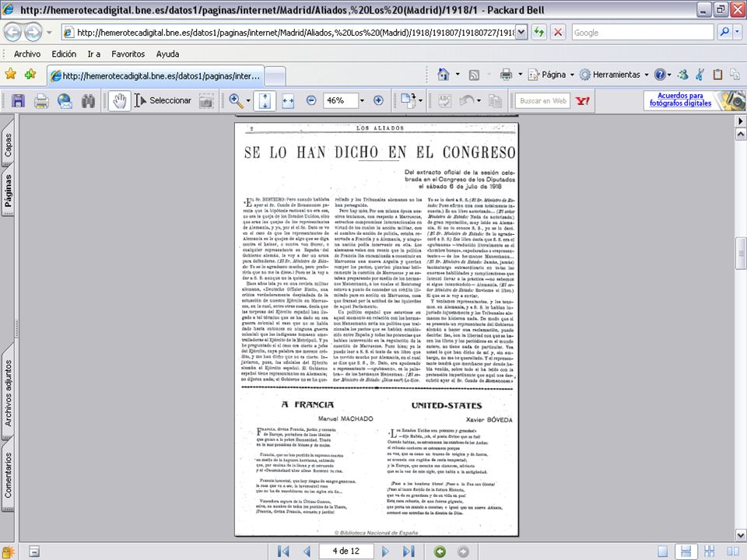
Task: Refresh the page with green arrows
Action: click(539, 33)
